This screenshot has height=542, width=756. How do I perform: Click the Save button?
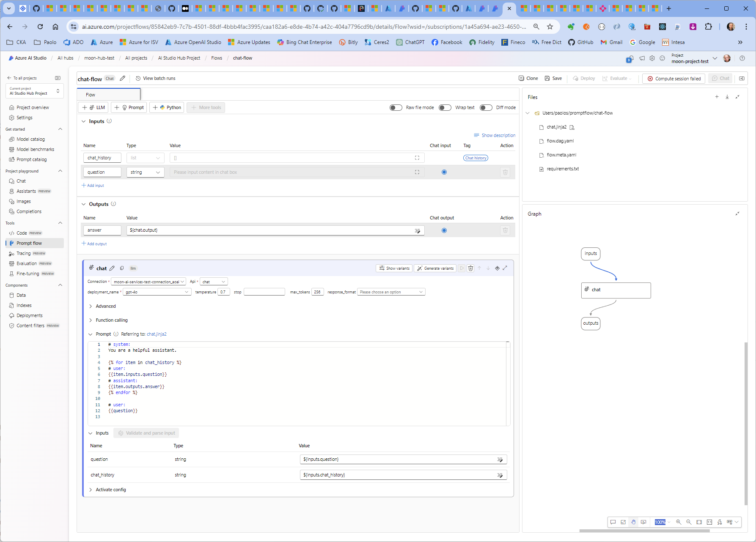(x=553, y=78)
